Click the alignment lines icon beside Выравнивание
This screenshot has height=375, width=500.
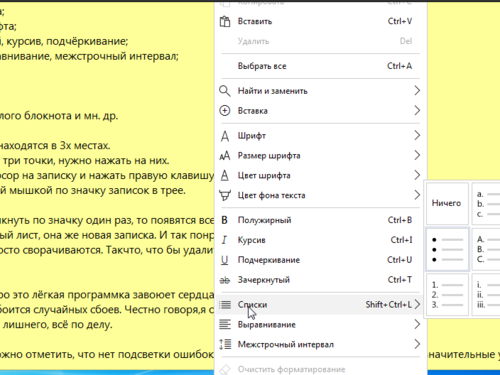pos(225,324)
